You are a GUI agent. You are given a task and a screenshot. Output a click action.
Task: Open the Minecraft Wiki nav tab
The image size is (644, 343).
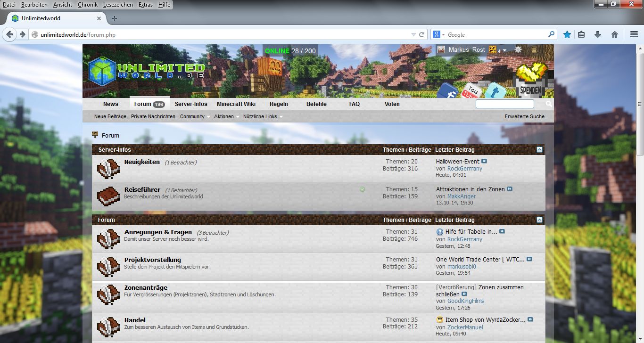(x=236, y=104)
